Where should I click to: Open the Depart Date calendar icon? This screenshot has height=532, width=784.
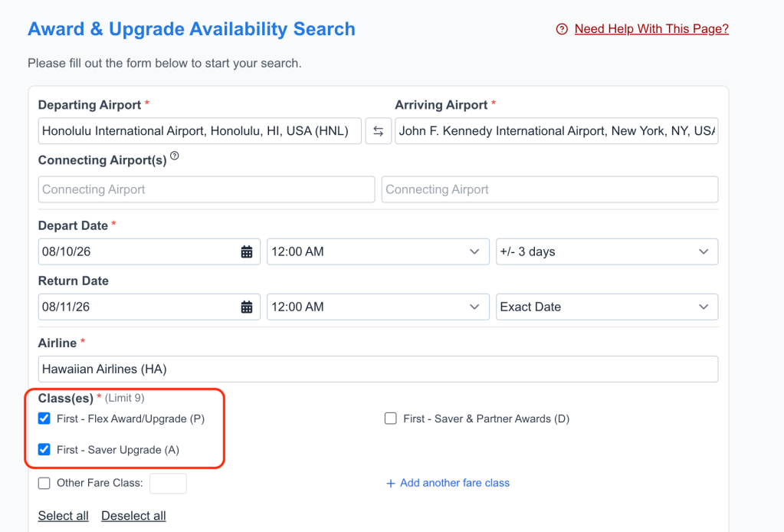[x=247, y=251]
